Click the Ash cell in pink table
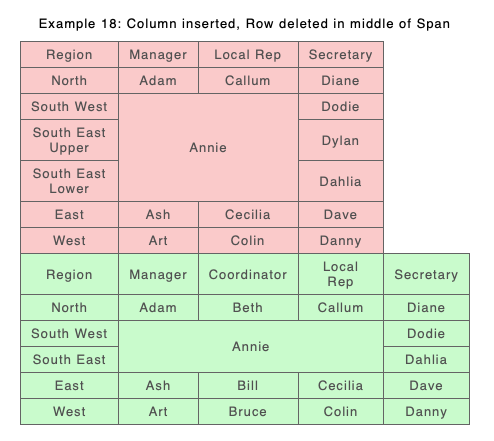Image resolution: width=494 pixels, height=441 pixels. click(x=158, y=214)
